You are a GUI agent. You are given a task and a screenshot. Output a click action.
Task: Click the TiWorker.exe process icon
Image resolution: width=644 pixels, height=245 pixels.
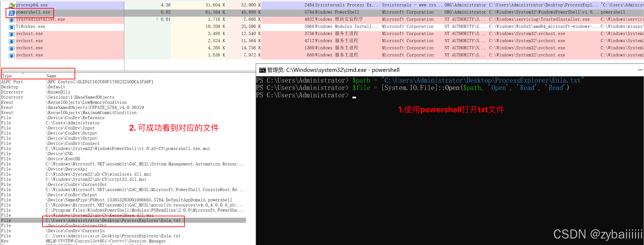pyautogui.click(x=12, y=27)
